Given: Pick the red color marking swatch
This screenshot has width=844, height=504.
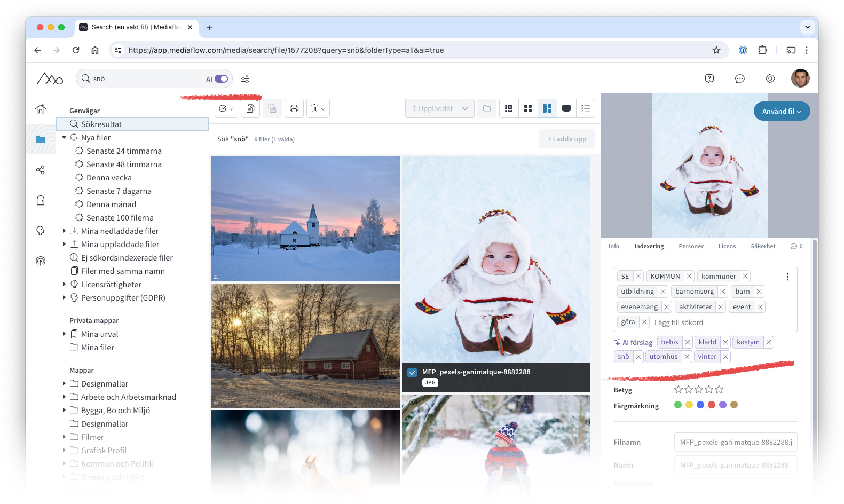Looking at the screenshot, I should click(712, 405).
